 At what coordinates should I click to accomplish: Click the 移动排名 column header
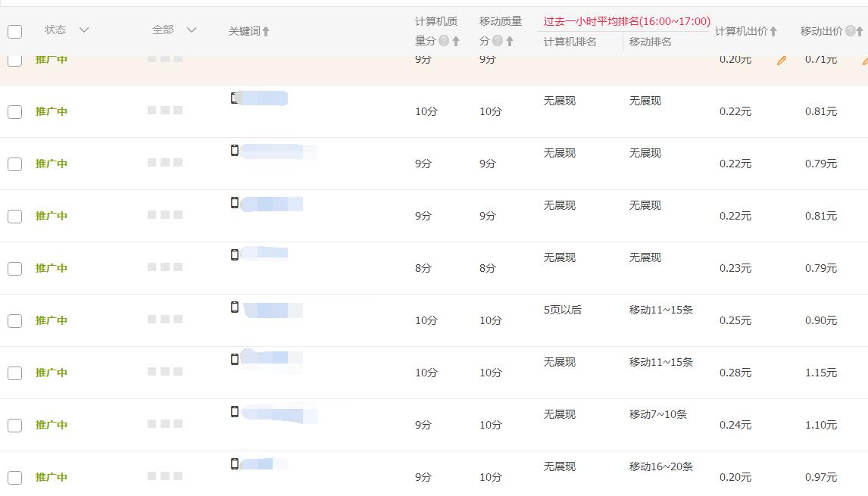tap(650, 42)
